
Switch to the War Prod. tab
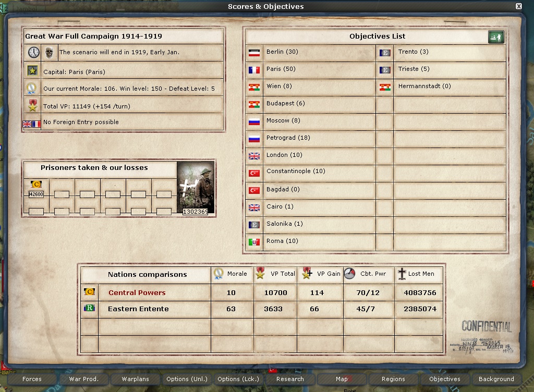click(x=83, y=379)
